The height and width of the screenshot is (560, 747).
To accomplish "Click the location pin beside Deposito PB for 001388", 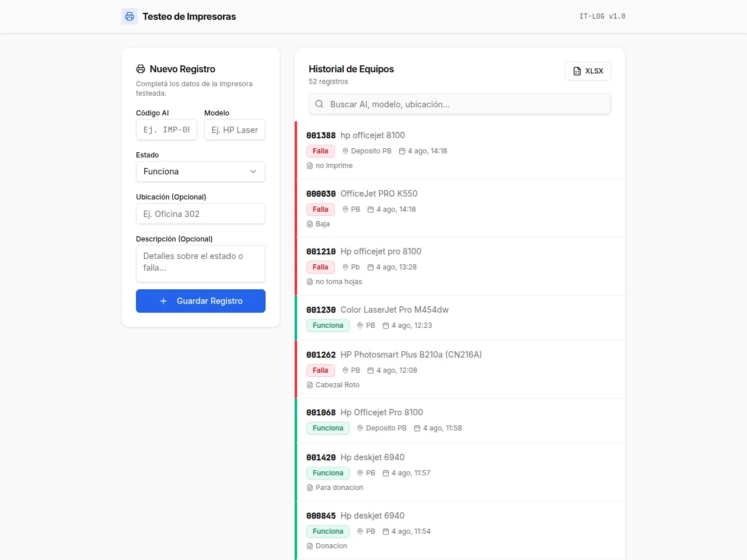I will tap(345, 151).
